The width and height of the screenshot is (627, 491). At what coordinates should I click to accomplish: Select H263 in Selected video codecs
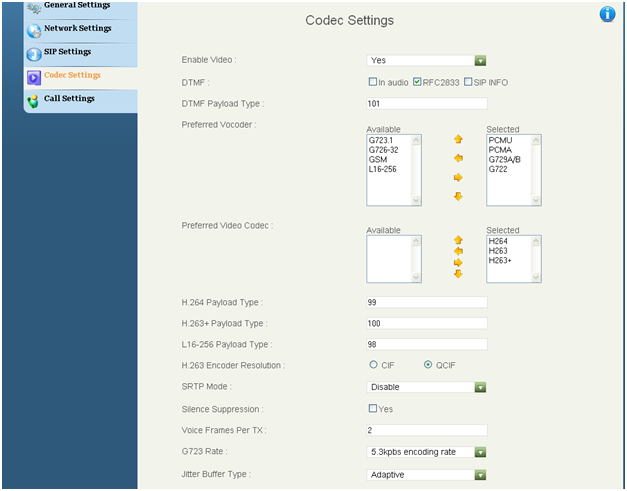(x=498, y=251)
